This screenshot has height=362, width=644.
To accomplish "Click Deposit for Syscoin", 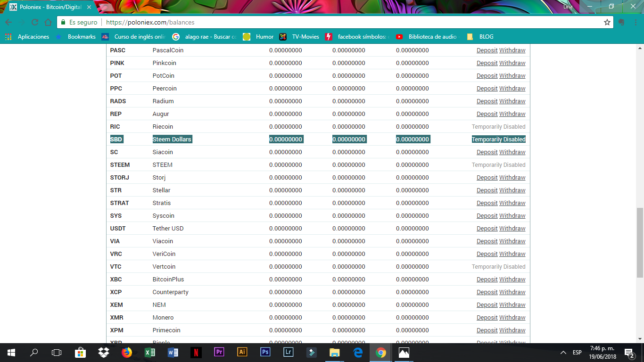I will (x=487, y=216).
